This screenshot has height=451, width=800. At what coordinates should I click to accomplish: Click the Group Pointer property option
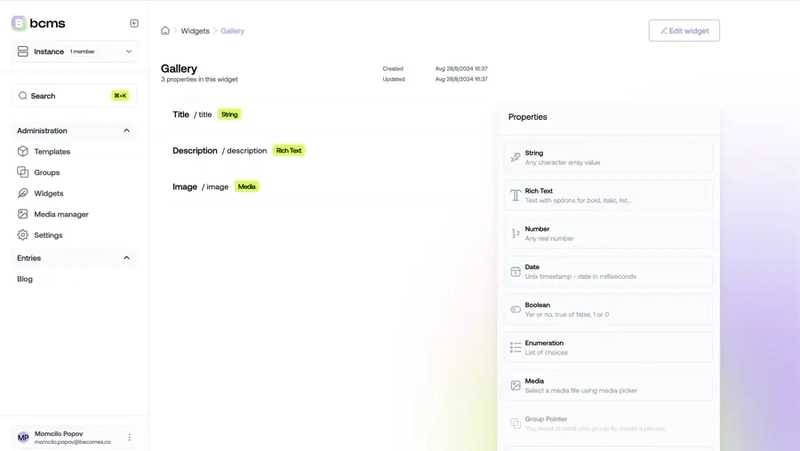608,423
